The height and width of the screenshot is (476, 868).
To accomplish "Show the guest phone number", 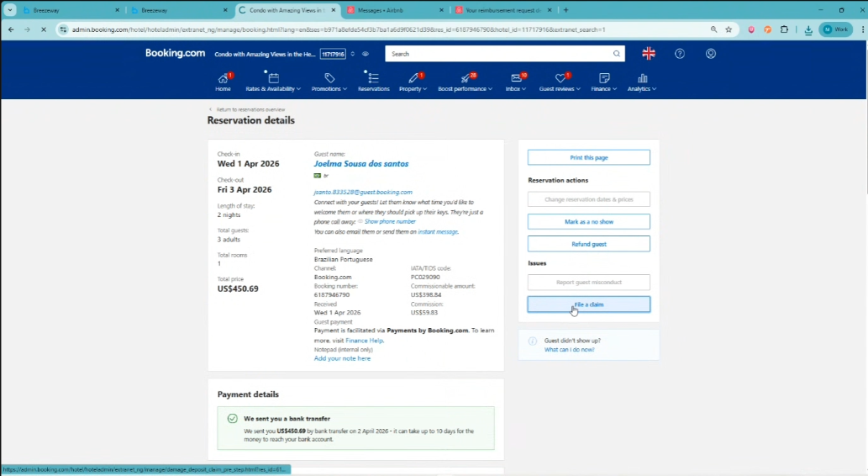I will [x=390, y=222].
